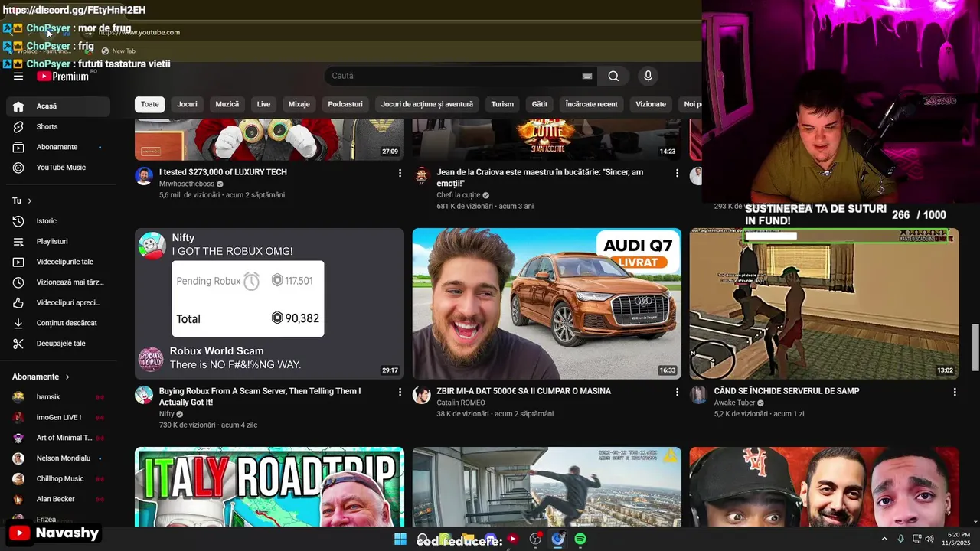Open Videoclipurile tale
Image resolution: width=980 pixels, height=551 pixels.
coord(58,262)
